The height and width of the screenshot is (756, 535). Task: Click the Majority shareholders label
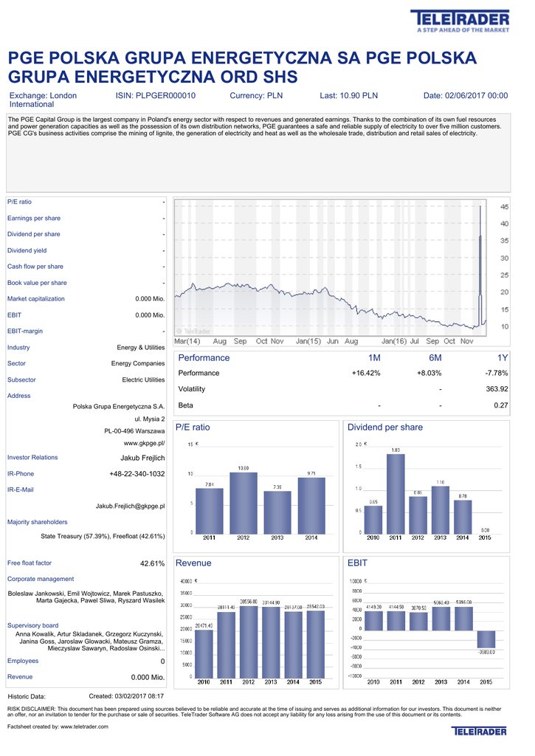click(37, 522)
